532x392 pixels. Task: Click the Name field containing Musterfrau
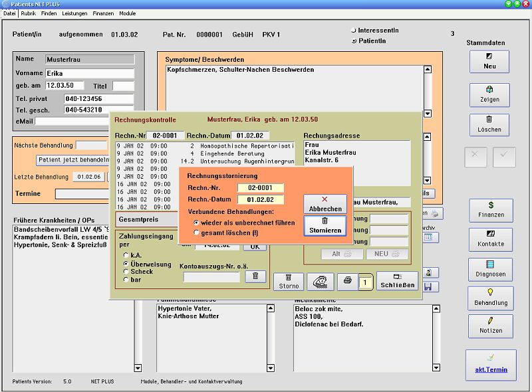point(90,60)
